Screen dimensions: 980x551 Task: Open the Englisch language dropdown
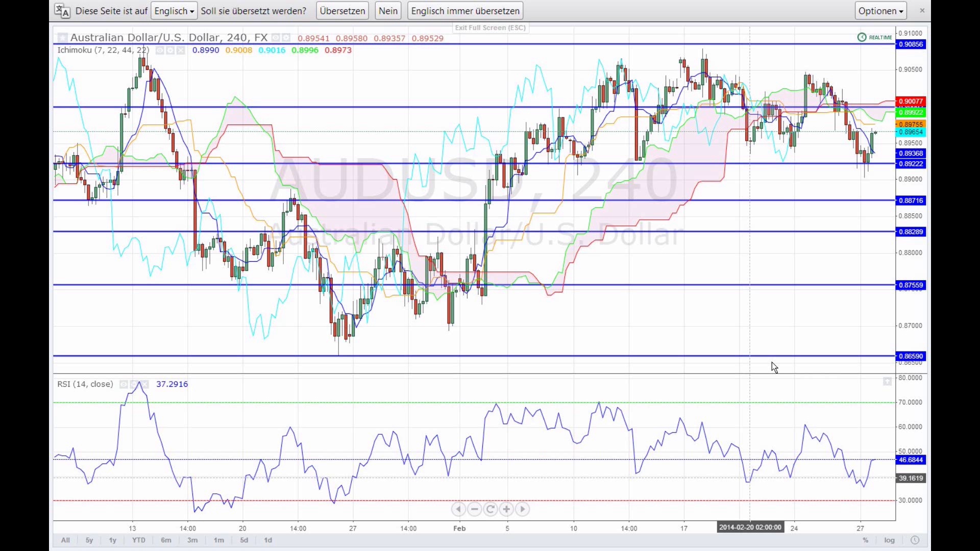(x=174, y=11)
